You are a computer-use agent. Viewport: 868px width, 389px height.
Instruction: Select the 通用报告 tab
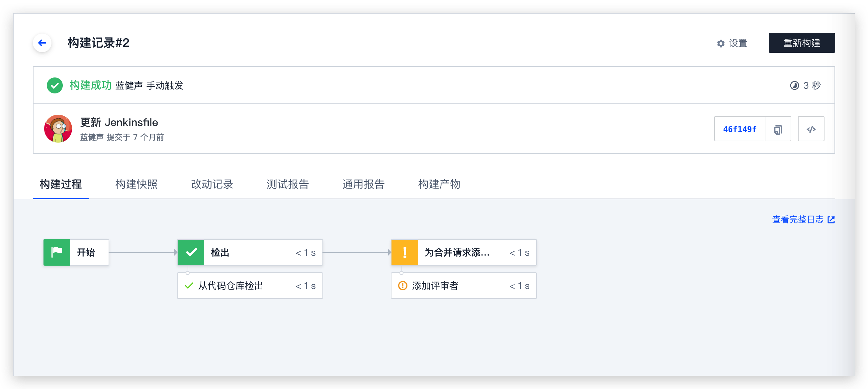[x=363, y=184]
